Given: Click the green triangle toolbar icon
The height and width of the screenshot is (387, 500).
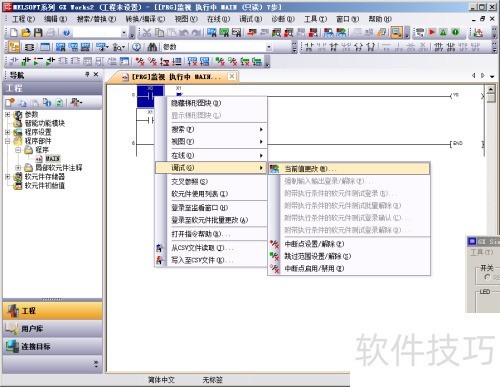Looking at the screenshot, I should click(x=443, y=32).
